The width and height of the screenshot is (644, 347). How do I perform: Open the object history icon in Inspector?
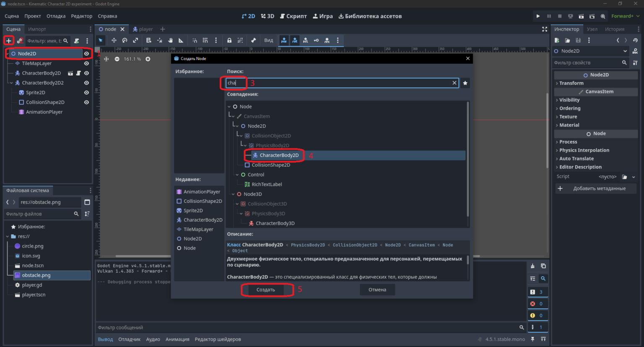coord(635,40)
